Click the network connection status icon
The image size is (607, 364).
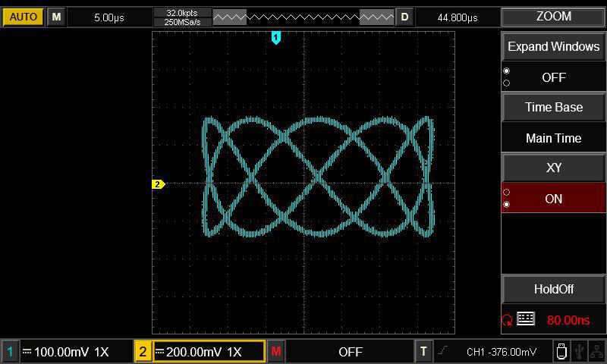(x=596, y=352)
